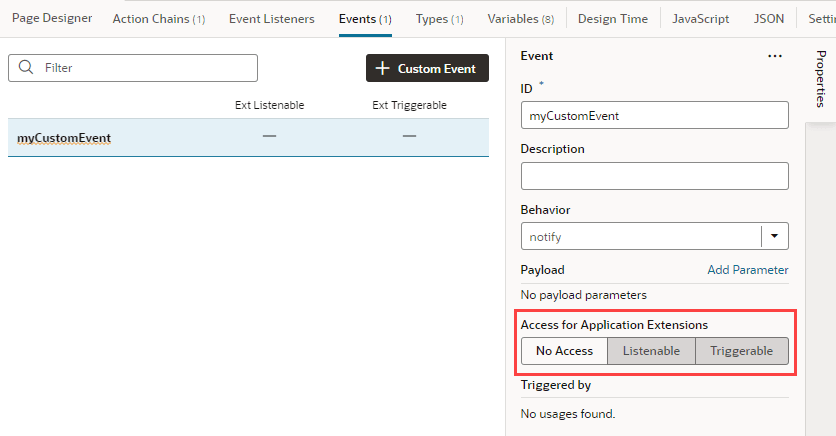Click the Access for Application Extensions label
The height and width of the screenshot is (436, 836).
pyautogui.click(x=614, y=325)
